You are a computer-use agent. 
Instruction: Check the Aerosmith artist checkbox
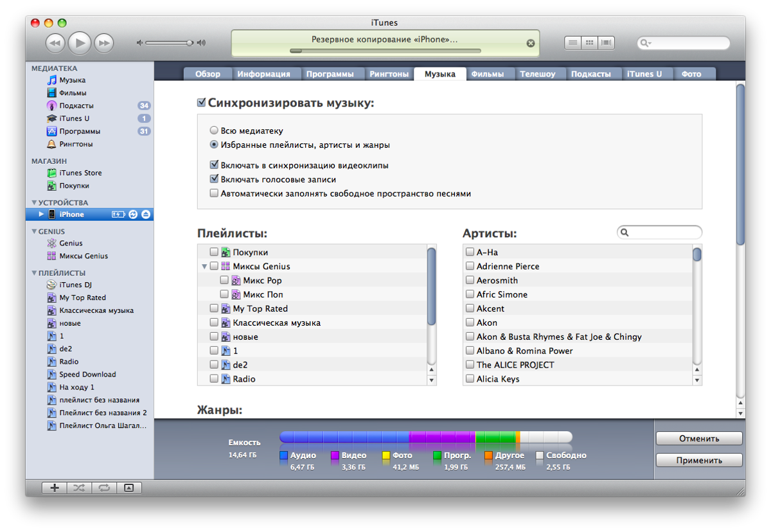470,281
